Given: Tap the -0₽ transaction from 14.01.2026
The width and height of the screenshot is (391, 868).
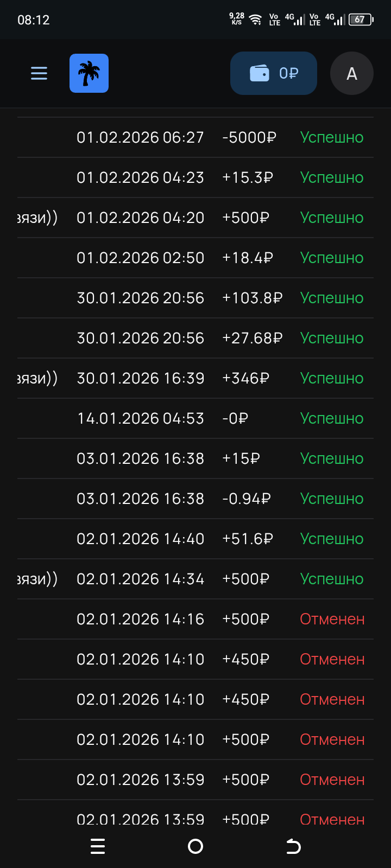Looking at the screenshot, I should (235, 418).
